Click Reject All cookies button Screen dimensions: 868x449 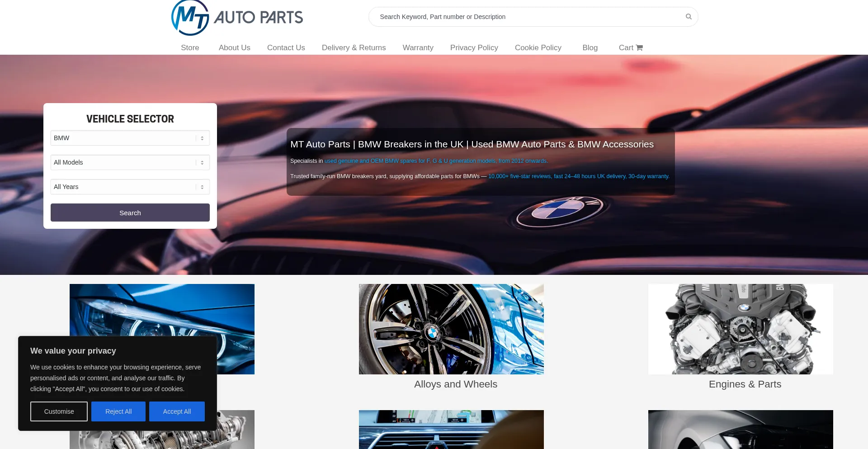pos(118,411)
